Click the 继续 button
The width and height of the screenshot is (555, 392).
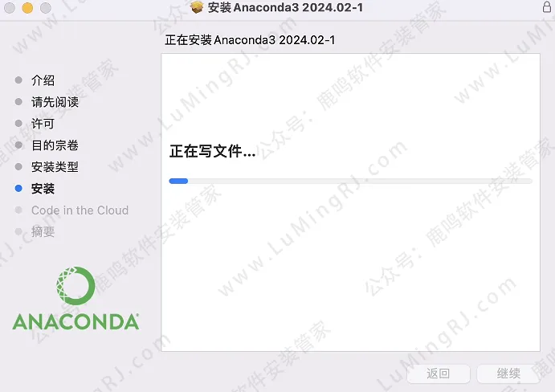coord(508,374)
